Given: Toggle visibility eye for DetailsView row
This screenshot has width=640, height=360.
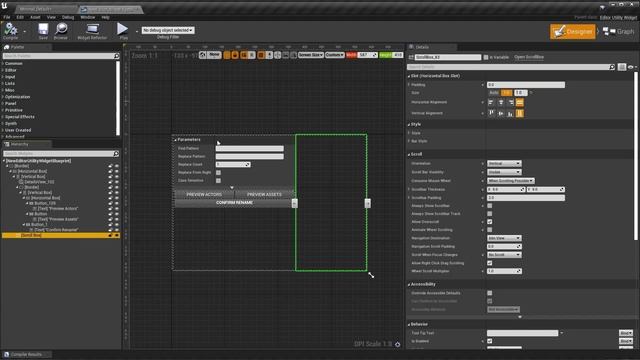Looking at the screenshot, I should [117, 182].
